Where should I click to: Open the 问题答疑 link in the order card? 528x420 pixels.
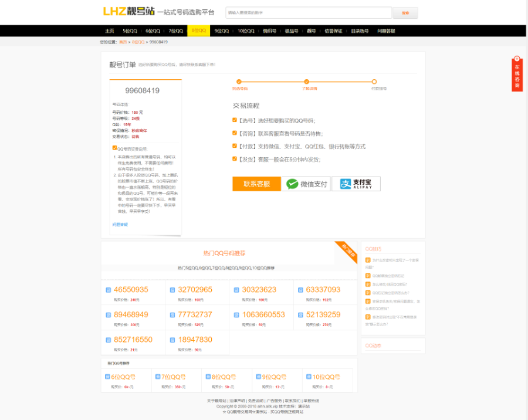click(x=120, y=223)
